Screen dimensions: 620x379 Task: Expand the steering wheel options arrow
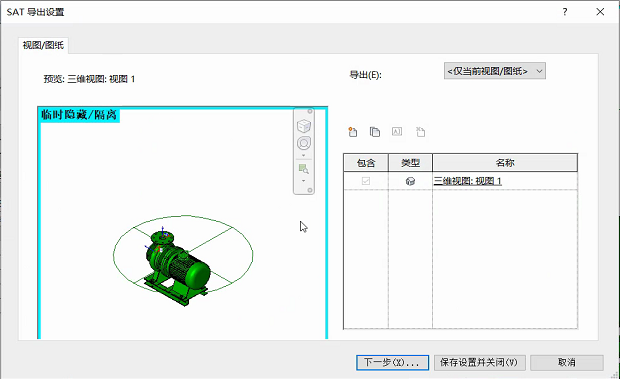coord(304,155)
